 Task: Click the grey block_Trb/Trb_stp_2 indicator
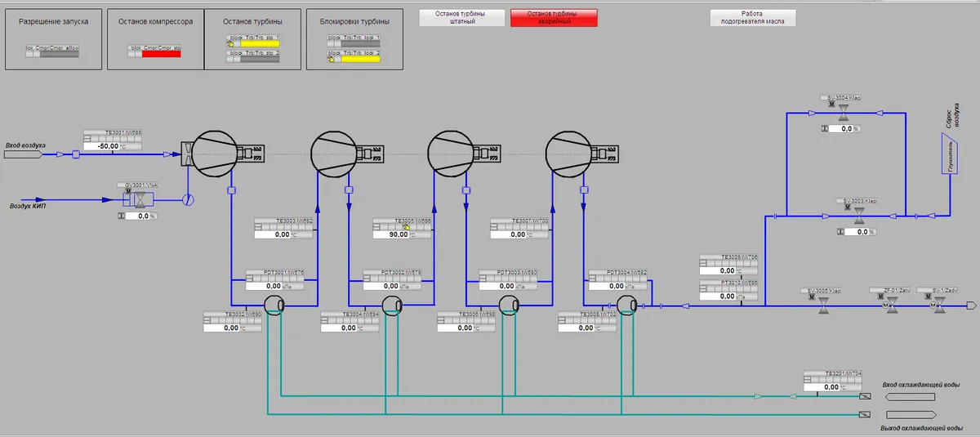pyautogui.click(x=260, y=60)
